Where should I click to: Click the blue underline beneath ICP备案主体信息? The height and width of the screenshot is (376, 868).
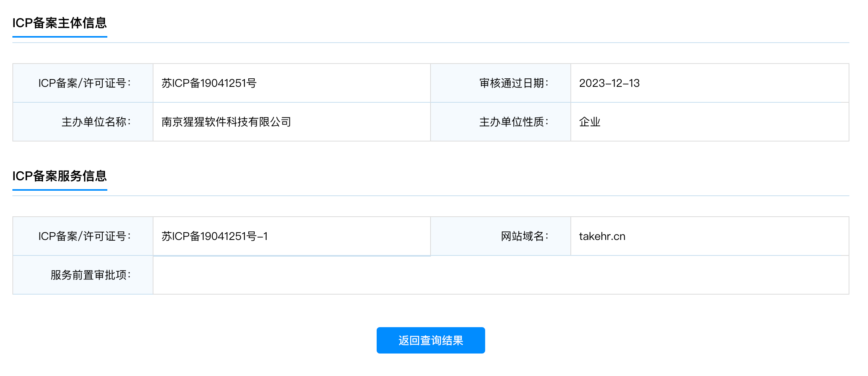[60, 37]
